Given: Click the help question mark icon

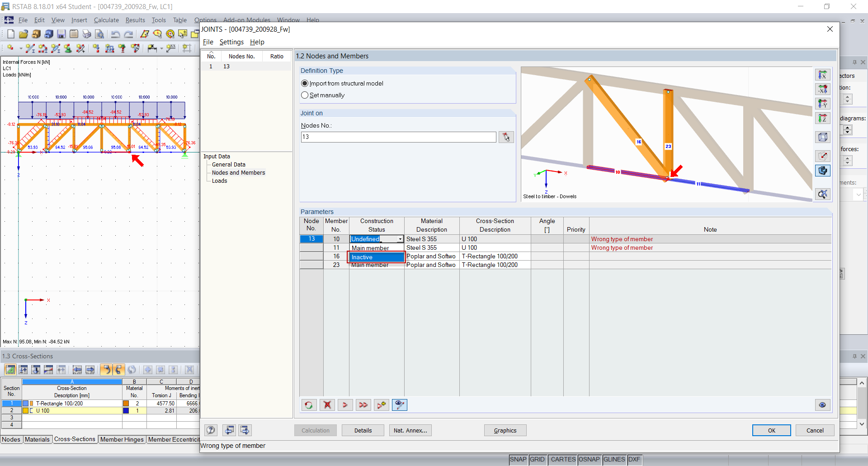Looking at the screenshot, I should pos(211,430).
